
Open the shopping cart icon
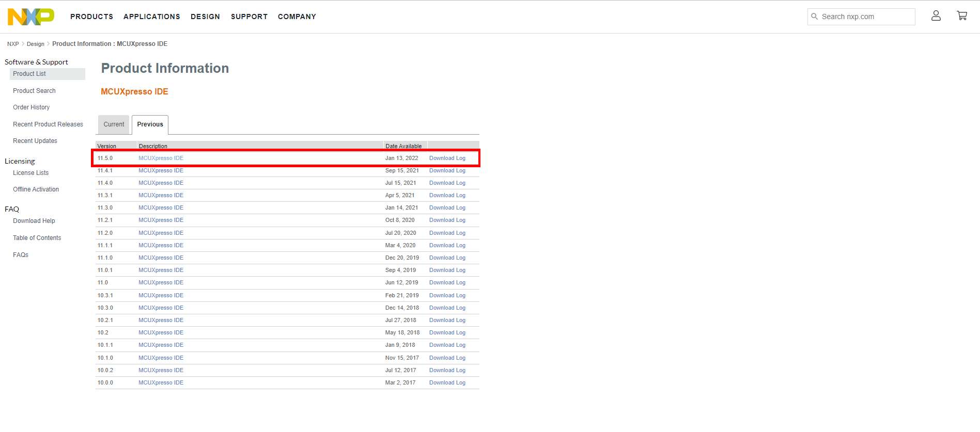coord(961,16)
